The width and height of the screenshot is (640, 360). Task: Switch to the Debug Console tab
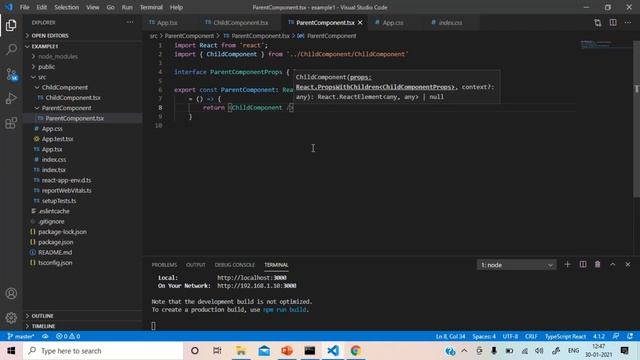pyautogui.click(x=235, y=265)
